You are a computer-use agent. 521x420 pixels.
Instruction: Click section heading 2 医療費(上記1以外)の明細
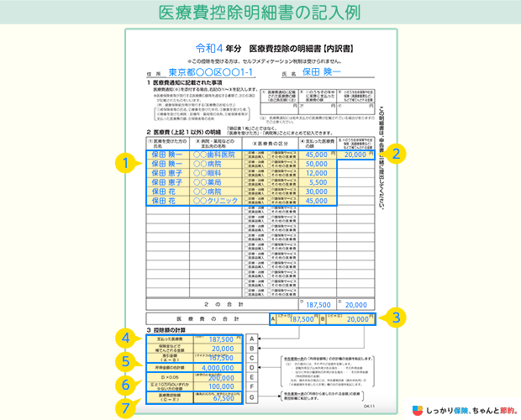coord(184,132)
